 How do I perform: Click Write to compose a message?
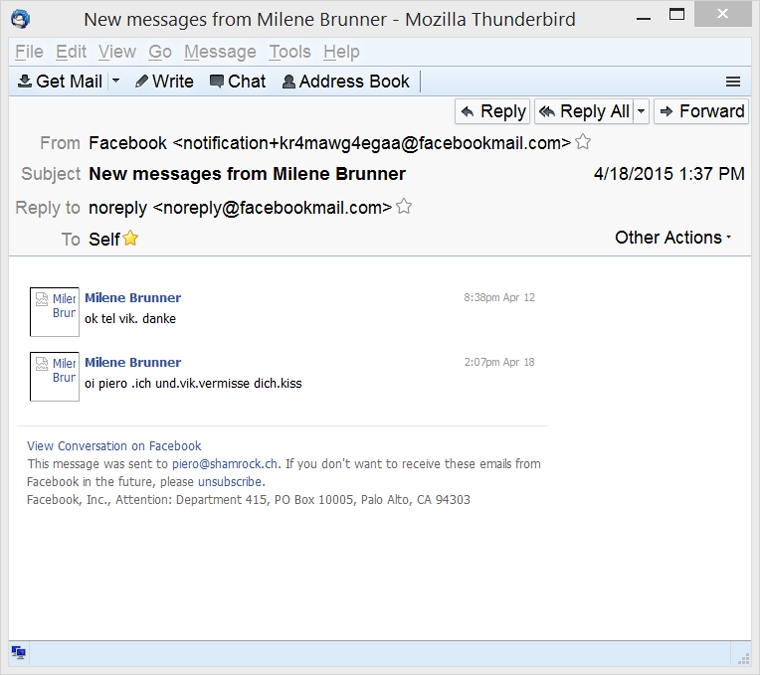(x=164, y=82)
